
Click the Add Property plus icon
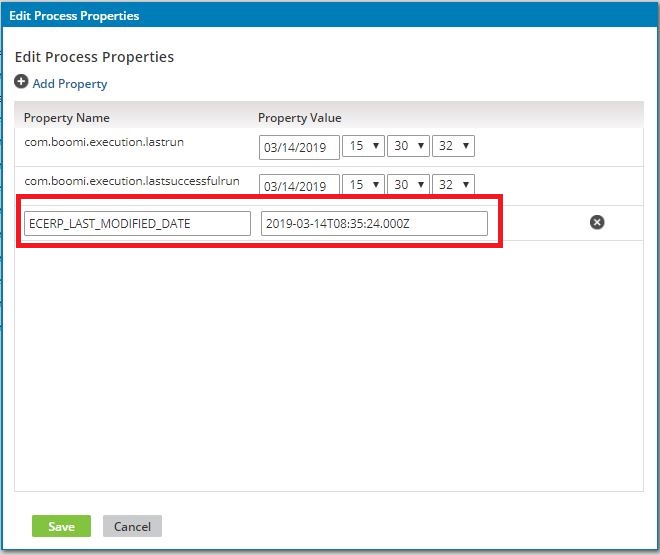21,82
